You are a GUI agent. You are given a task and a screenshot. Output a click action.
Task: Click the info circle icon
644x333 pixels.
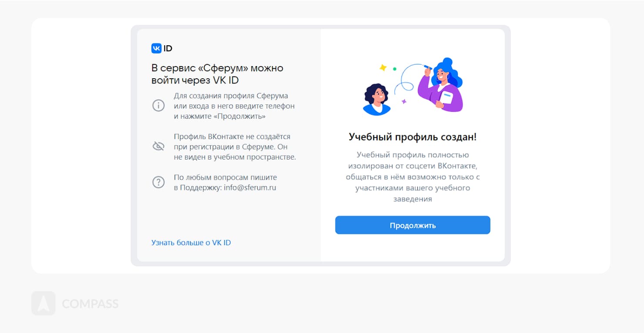click(158, 106)
